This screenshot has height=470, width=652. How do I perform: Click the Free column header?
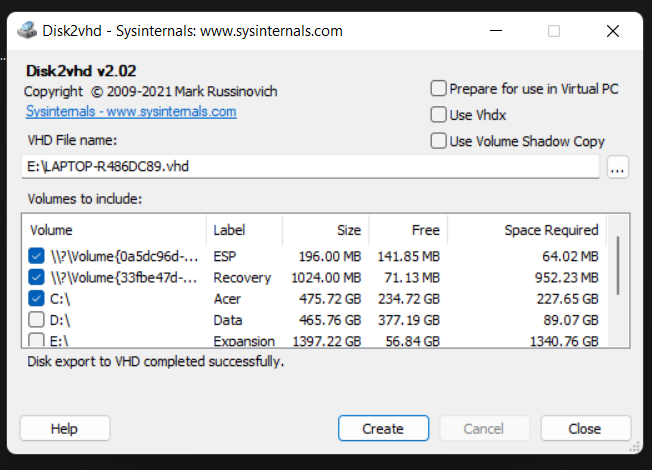click(x=408, y=230)
